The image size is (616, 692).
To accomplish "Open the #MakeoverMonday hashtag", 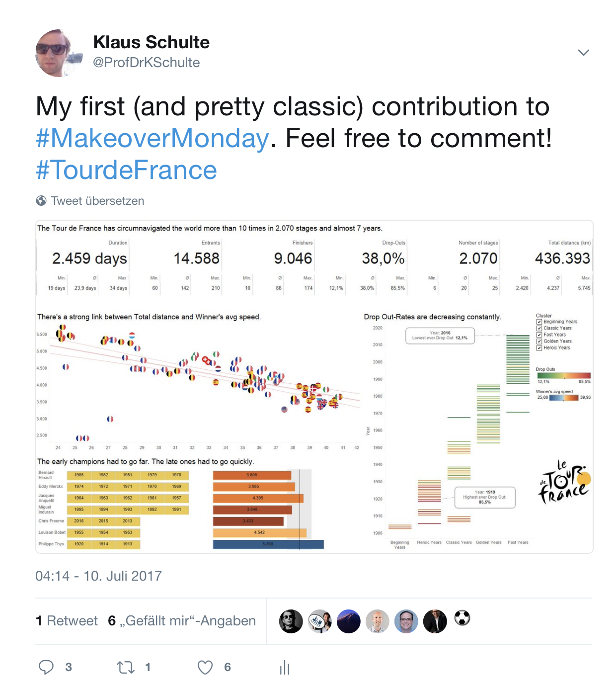I will (153, 138).
